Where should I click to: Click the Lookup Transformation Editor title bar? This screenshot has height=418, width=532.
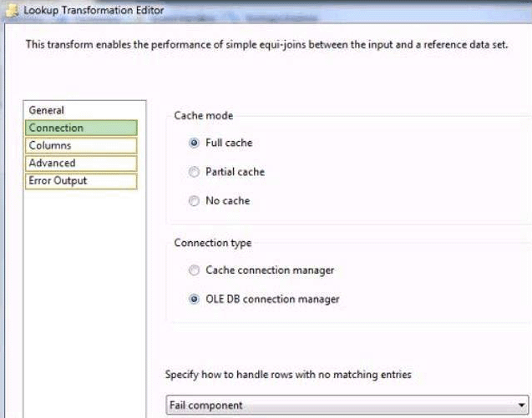click(292, 9)
